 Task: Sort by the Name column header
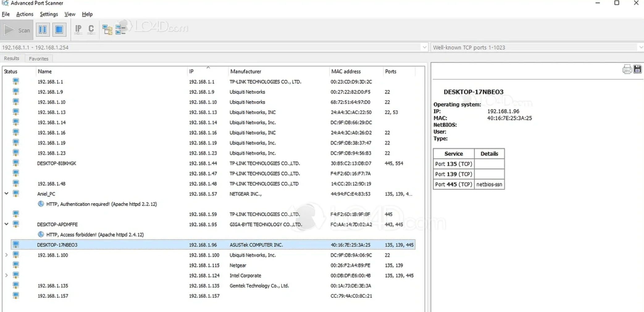pos(111,71)
